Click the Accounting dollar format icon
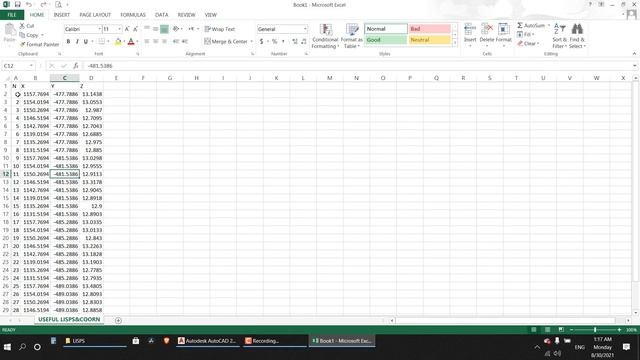 point(262,41)
